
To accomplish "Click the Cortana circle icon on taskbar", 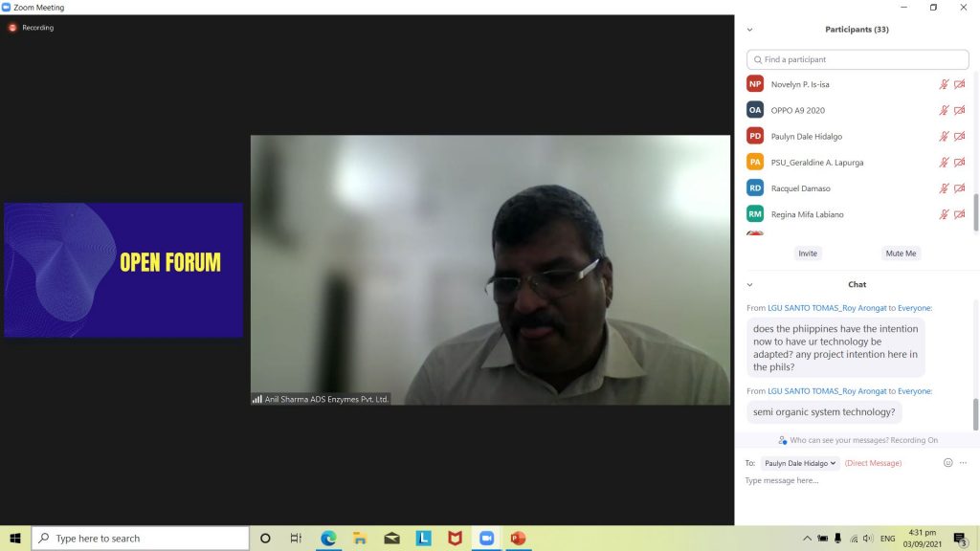I will point(265,538).
